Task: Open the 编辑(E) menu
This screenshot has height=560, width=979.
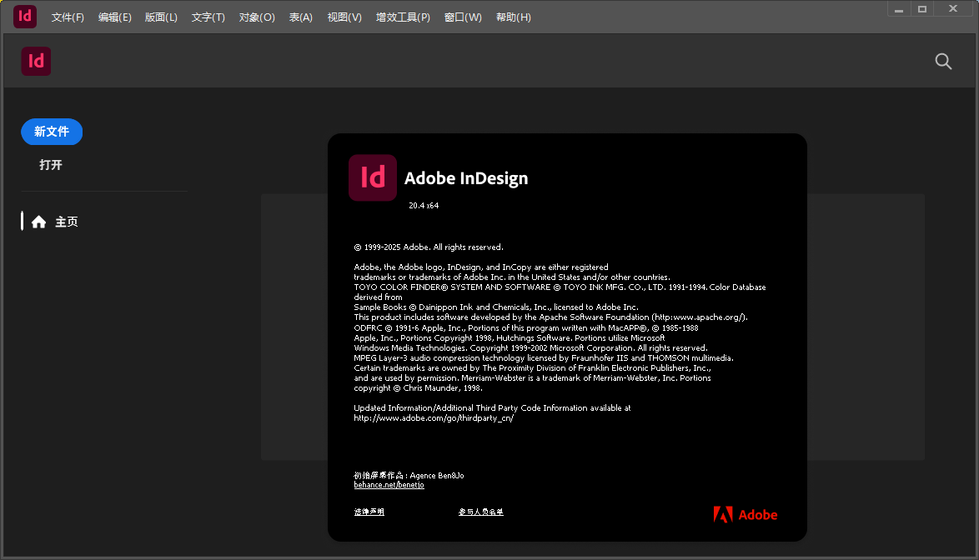Action: [x=115, y=17]
